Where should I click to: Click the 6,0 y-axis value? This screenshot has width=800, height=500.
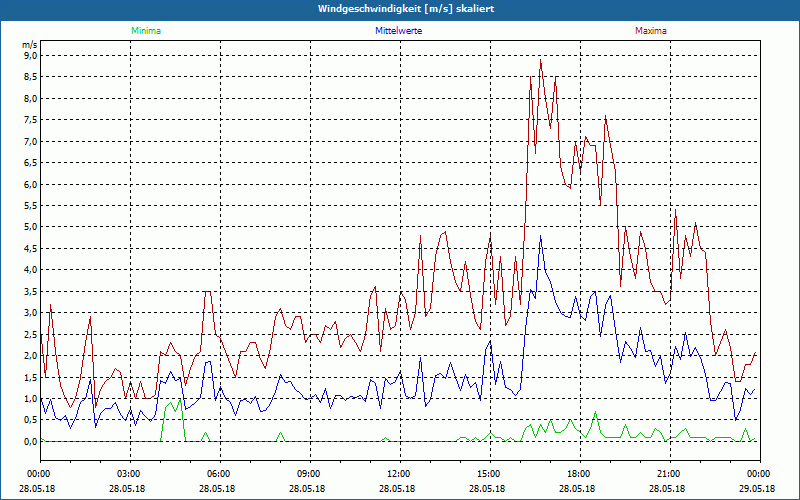coord(32,184)
